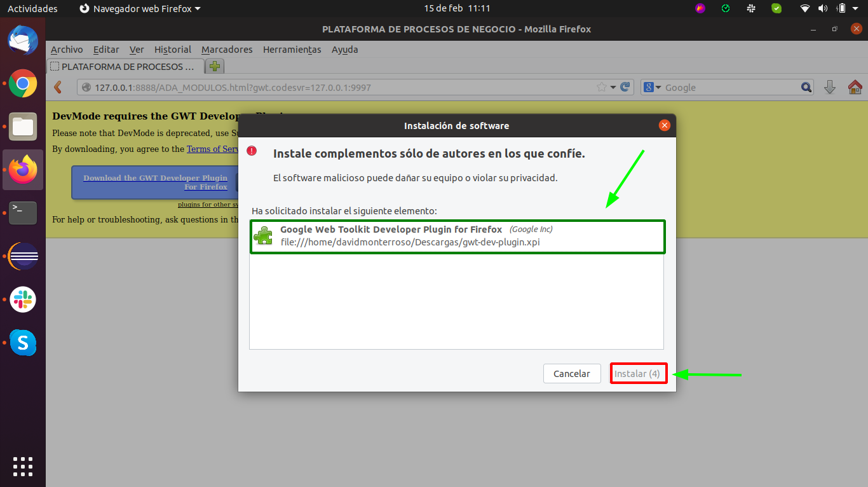Click the reload page icon
Image resolution: width=868 pixels, height=487 pixels.
(x=625, y=87)
